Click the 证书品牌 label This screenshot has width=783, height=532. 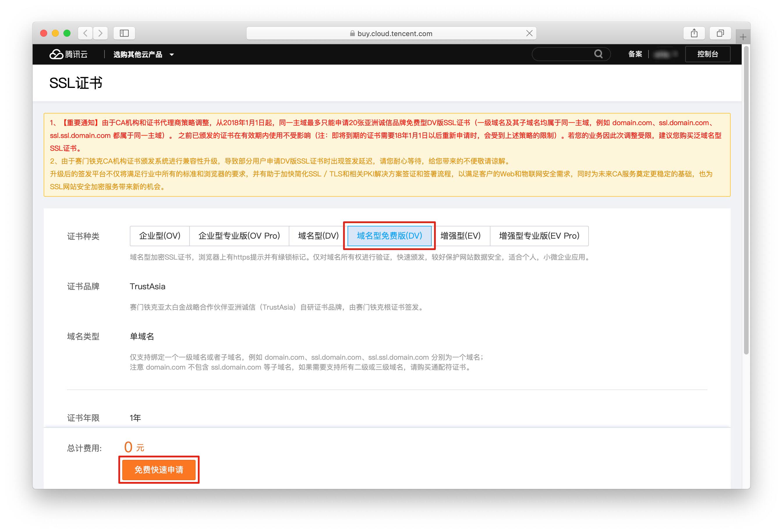(x=83, y=286)
